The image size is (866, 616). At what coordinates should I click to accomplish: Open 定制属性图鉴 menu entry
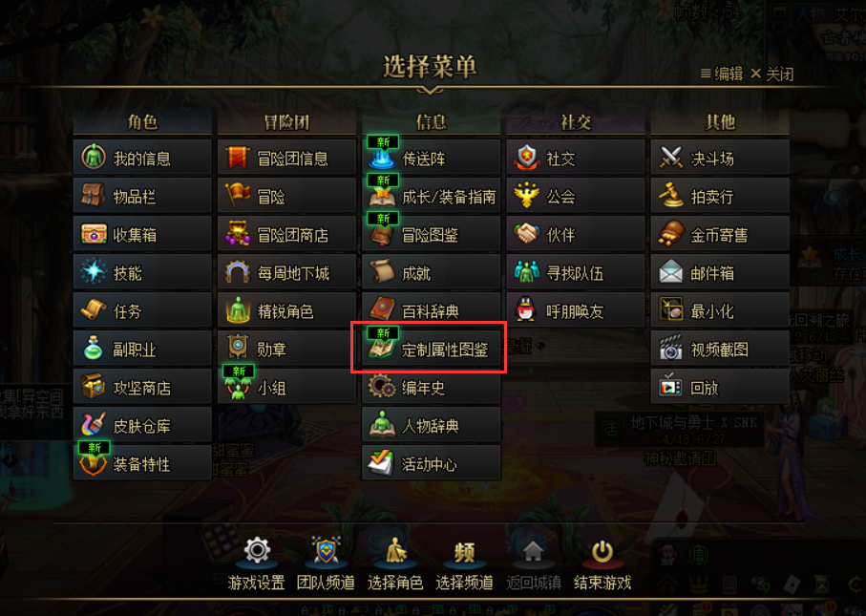tap(431, 350)
